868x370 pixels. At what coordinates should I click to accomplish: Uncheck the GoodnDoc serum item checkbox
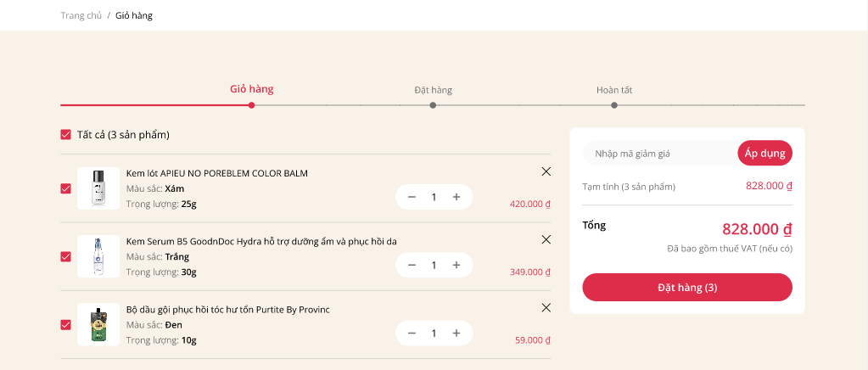(66, 256)
